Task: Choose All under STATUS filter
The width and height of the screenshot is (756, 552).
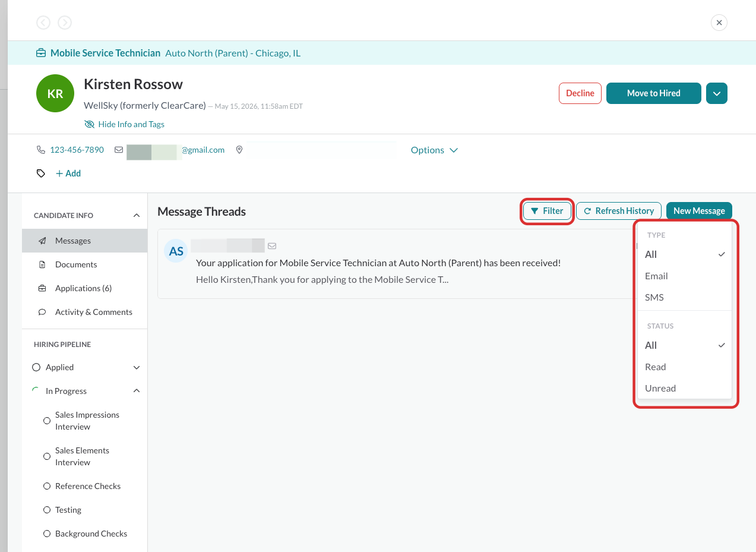Action: (x=685, y=345)
